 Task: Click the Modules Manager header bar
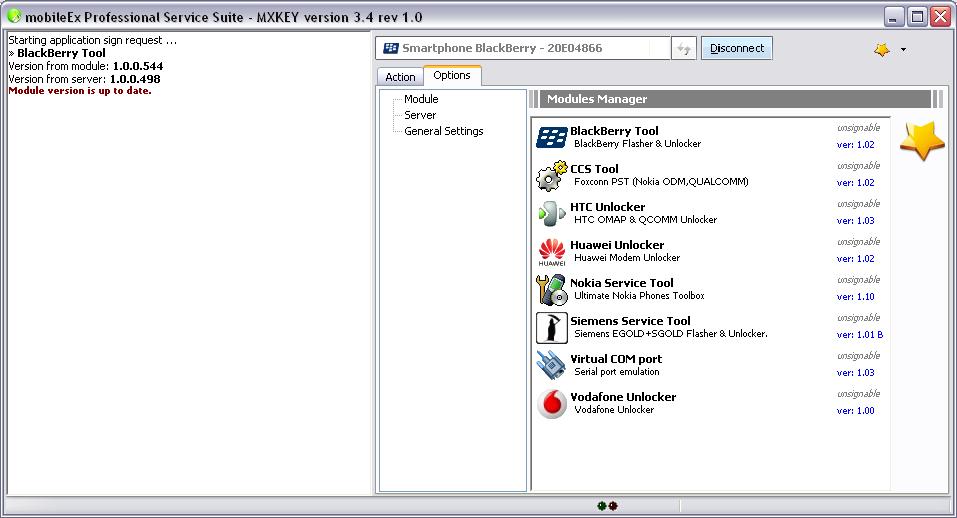[735, 99]
